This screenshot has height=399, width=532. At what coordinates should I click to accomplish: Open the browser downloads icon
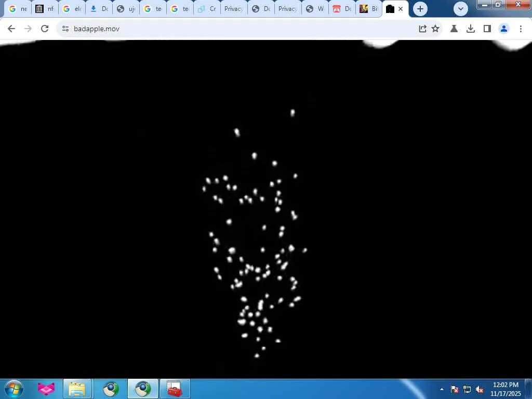point(471,29)
